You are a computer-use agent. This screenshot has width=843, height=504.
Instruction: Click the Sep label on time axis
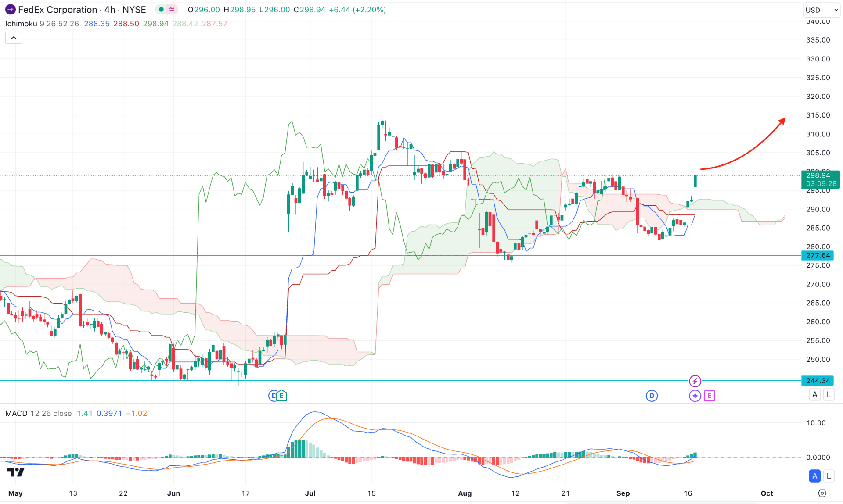(623, 493)
